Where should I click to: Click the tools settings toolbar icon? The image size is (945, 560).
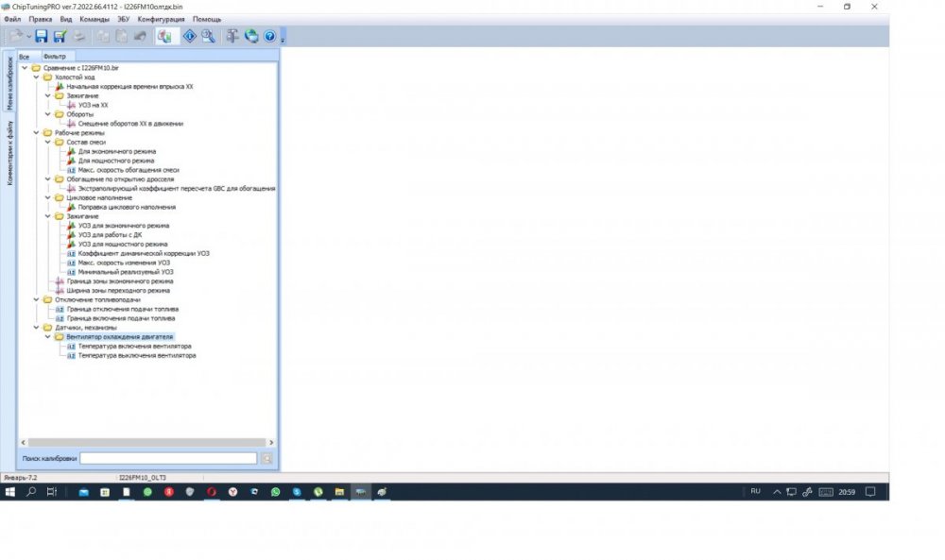(232, 36)
